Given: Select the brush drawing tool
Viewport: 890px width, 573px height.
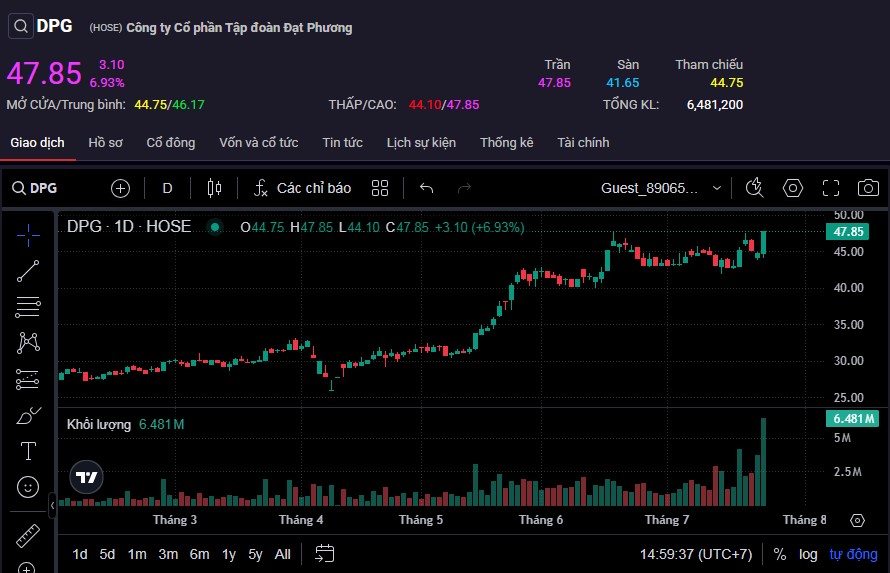Looking at the screenshot, I should click(28, 415).
